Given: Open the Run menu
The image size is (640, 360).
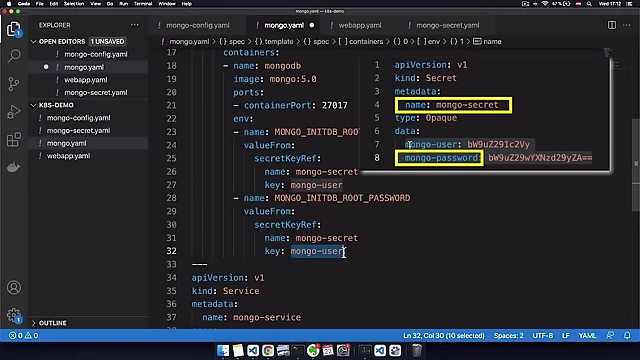Looking at the screenshot, I should (x=123, y=4).
